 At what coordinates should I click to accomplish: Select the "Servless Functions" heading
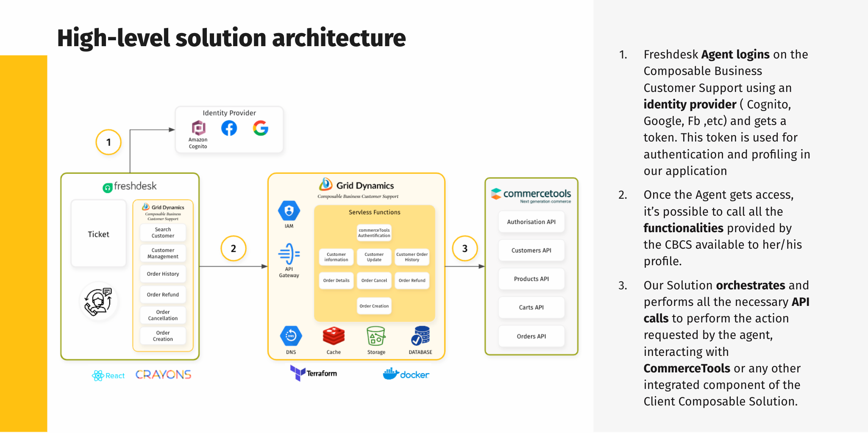(x=375, y=212)
